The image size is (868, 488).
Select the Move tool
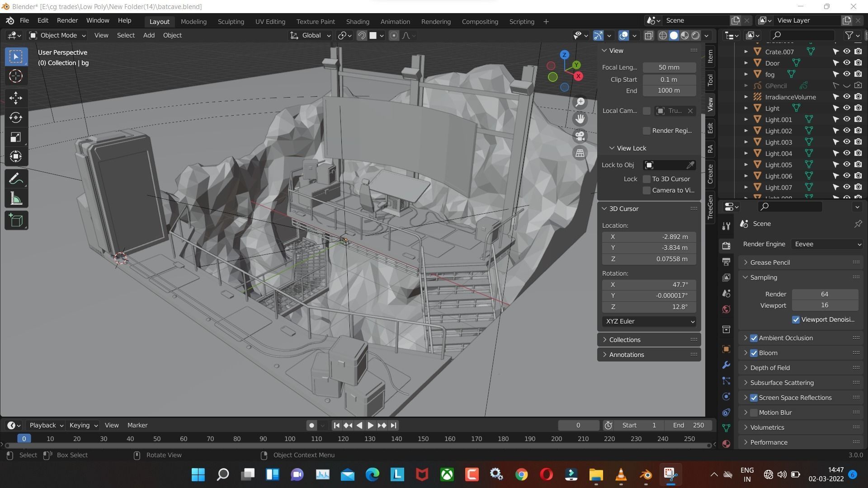pos(16,98)
